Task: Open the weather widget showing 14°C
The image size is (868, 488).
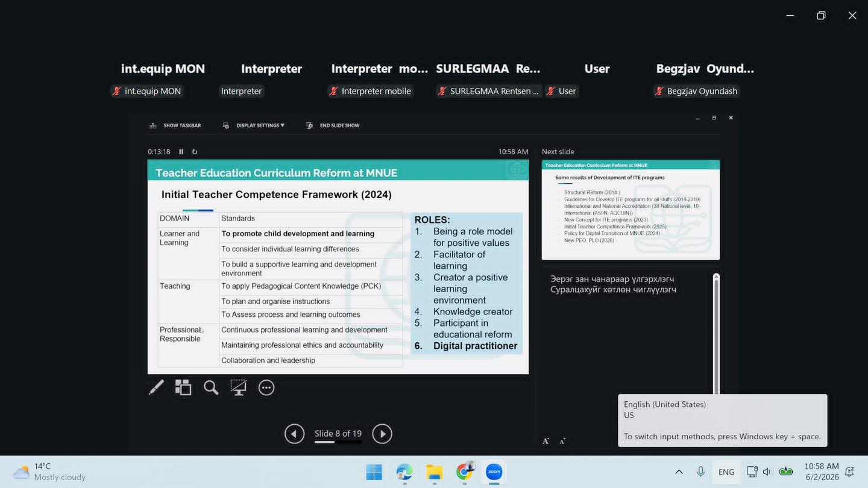Action: click(50, 472)
